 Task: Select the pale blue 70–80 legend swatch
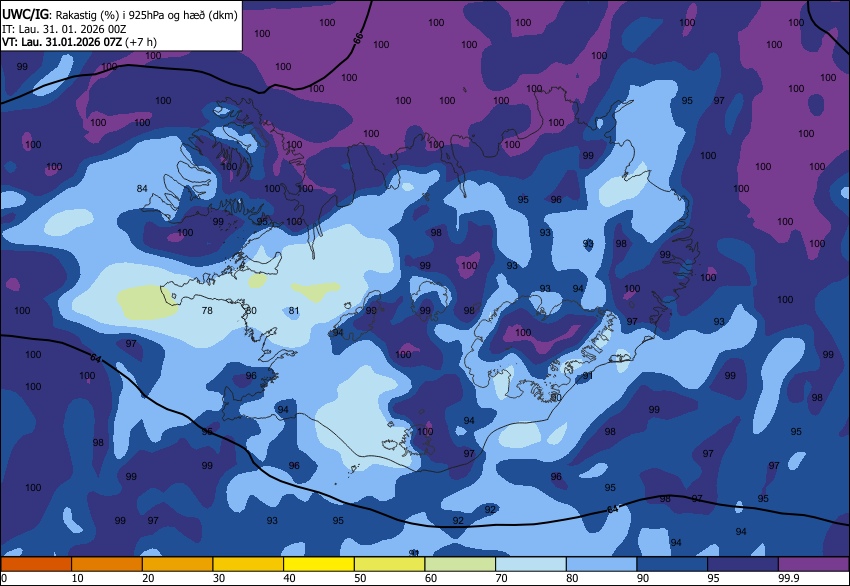pyautogui.click(x=531, y=564)
